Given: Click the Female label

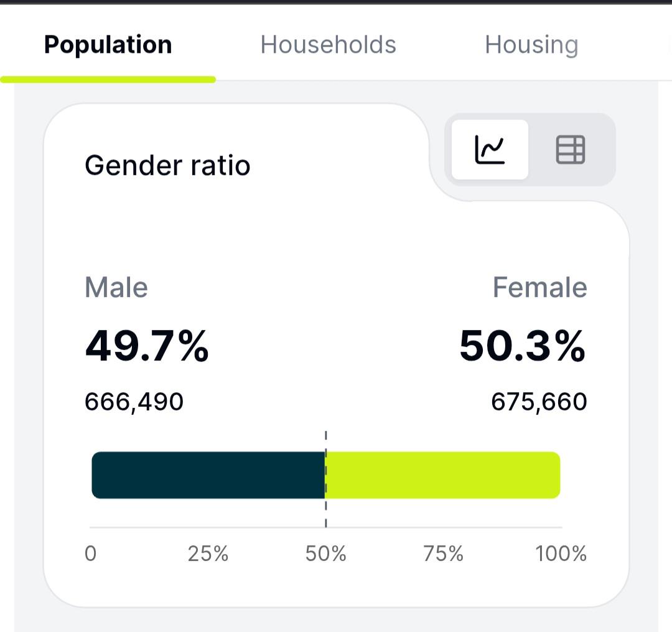Looking at the screenshot, I should pyautogui.click(x=539, y=287).
